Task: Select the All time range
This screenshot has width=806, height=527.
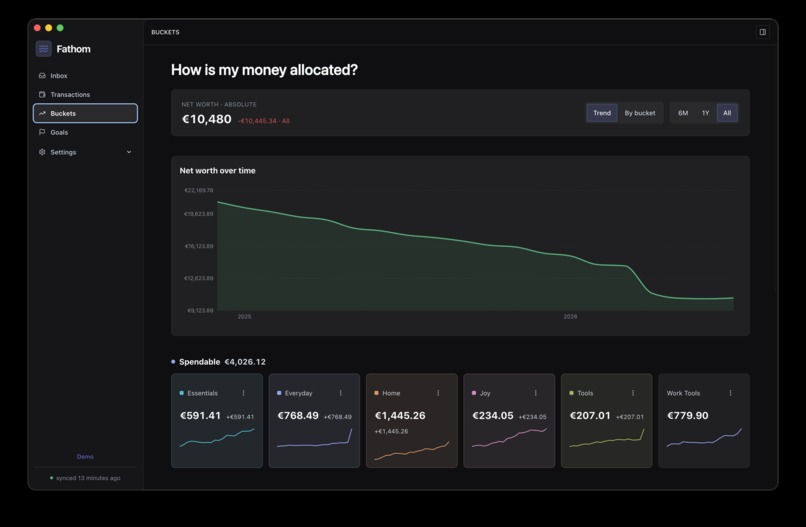Action: 727,113
